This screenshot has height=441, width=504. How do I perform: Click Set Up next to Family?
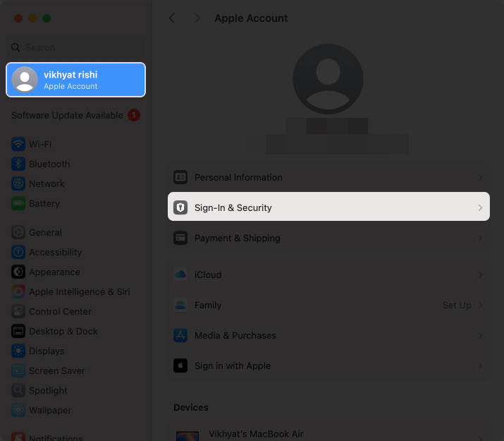click(x=457, y=305)
